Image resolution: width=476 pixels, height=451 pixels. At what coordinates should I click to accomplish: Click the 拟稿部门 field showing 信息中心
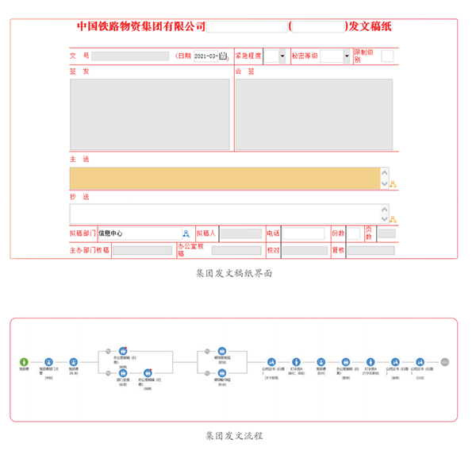click(140, 233)
